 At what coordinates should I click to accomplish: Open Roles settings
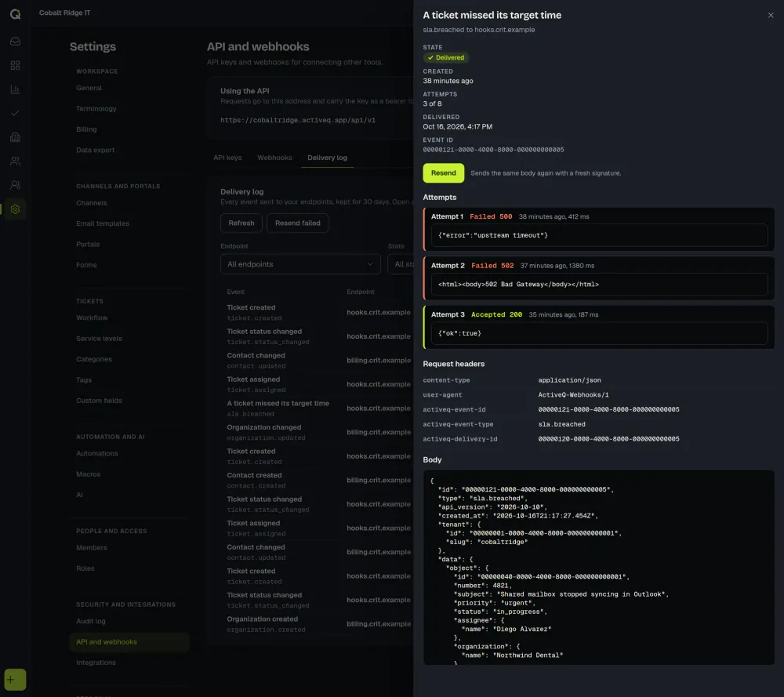pyautogui.click(x=85, y=568)
